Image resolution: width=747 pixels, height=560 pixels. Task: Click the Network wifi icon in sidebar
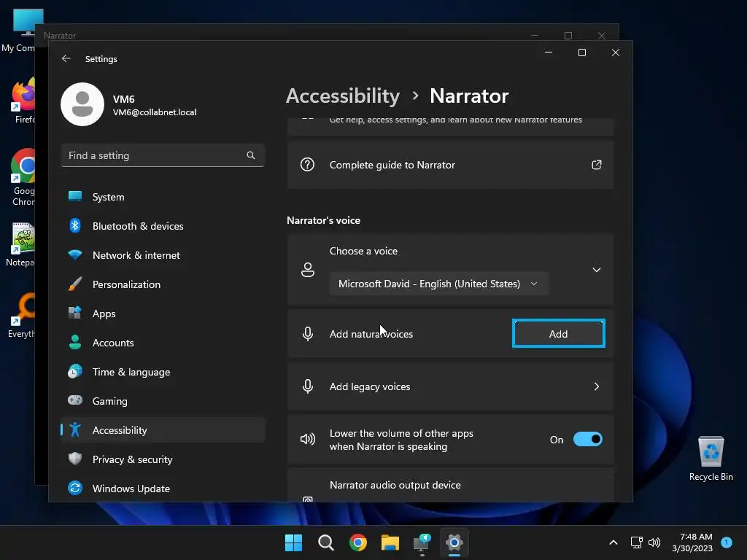pyautogui.click(x=75, y=254)
